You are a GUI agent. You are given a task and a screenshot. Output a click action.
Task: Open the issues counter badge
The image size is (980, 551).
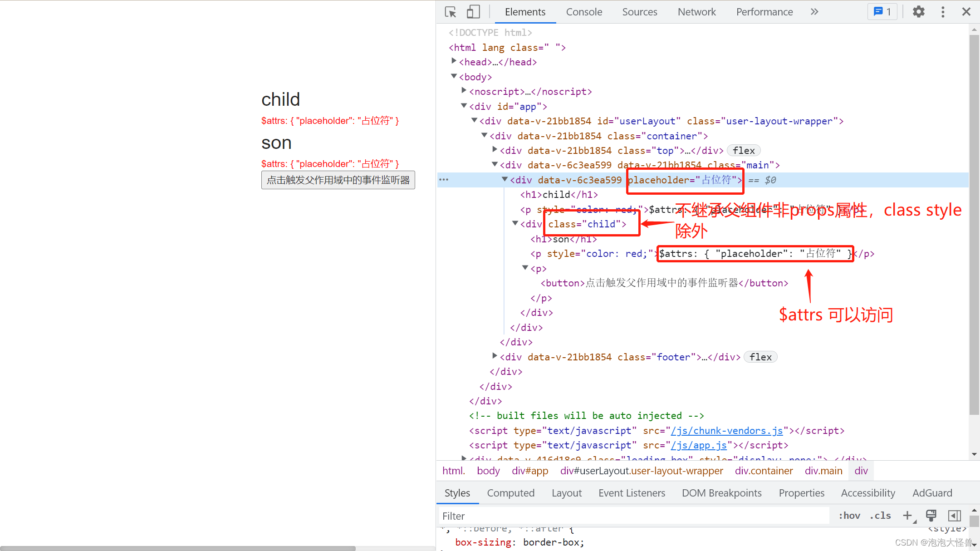(882, 12)
